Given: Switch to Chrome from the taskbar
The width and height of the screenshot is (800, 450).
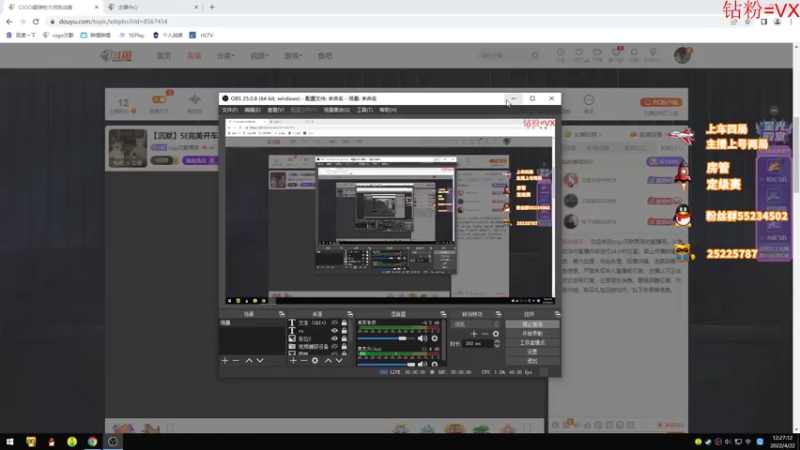Looking at the screenshot, I should click(92, 442).
